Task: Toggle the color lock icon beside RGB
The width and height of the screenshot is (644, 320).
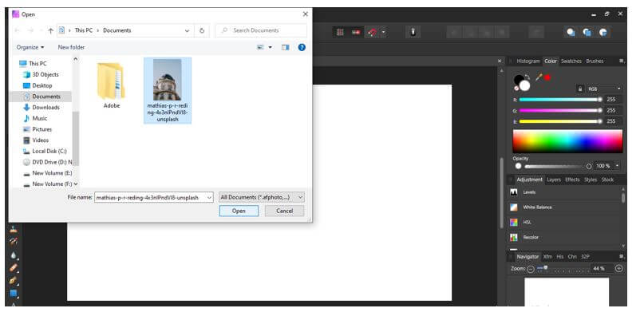Action: click(x=580, y=89)
